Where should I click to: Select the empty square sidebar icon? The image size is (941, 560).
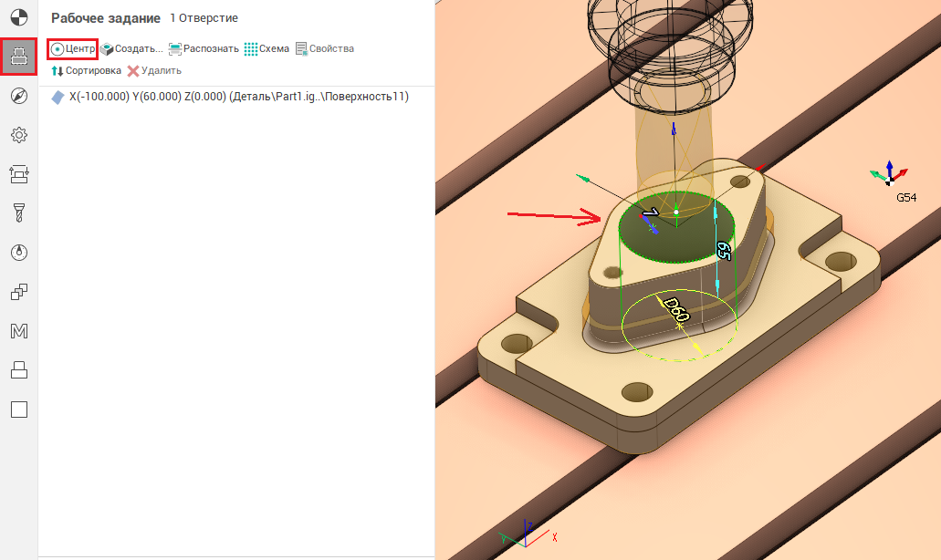pyautogui.click(x=18, y=410)
